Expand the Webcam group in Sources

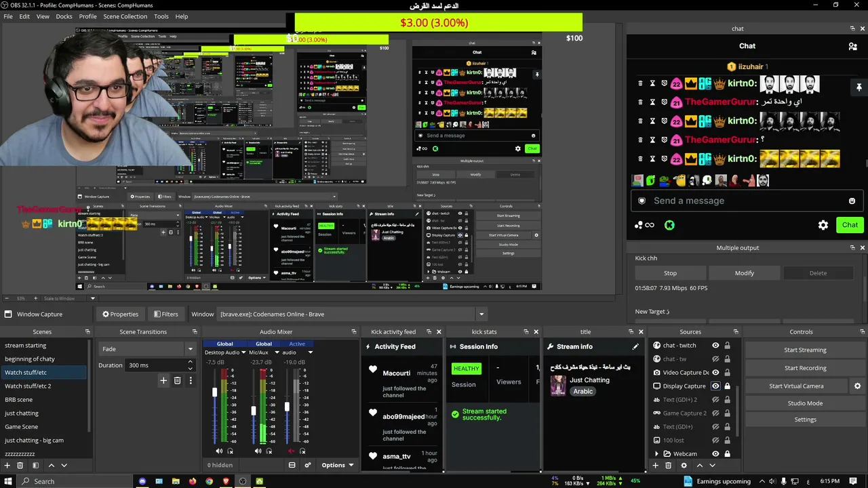656,454
